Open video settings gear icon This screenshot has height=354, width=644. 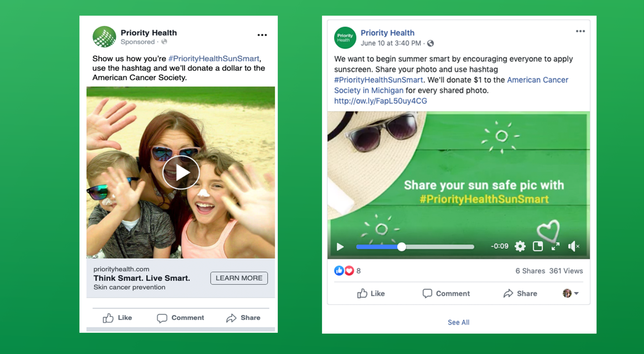pos(520,246)
